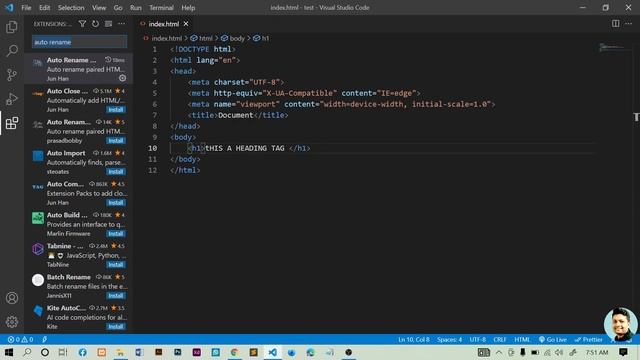Click the clock showing 7:51 AM

click(596, 352)
